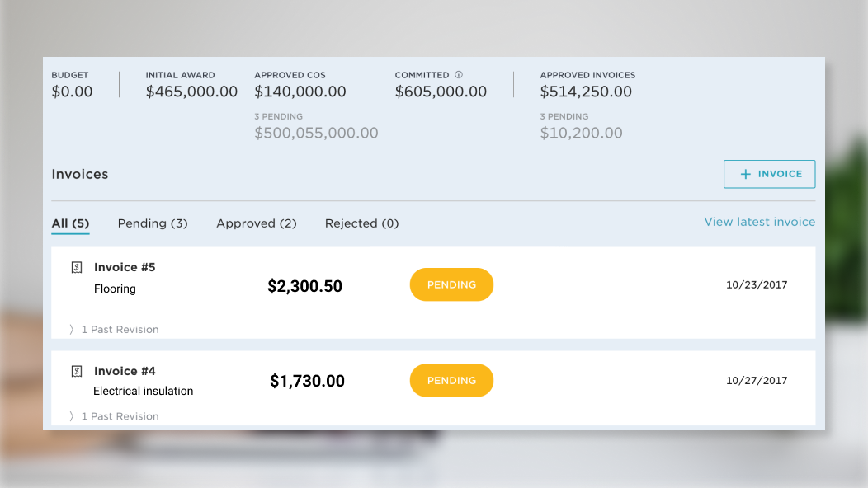
Task: Expand past revision under Invoice #4
Action: [114, 416]
